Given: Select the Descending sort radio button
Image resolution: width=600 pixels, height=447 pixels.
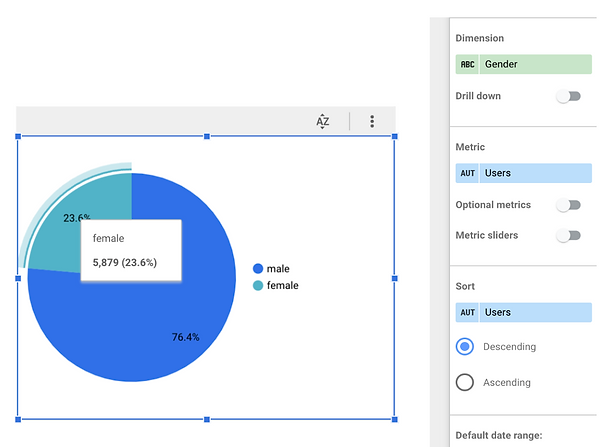Looking at the screenshot, I should pos(464,347).
